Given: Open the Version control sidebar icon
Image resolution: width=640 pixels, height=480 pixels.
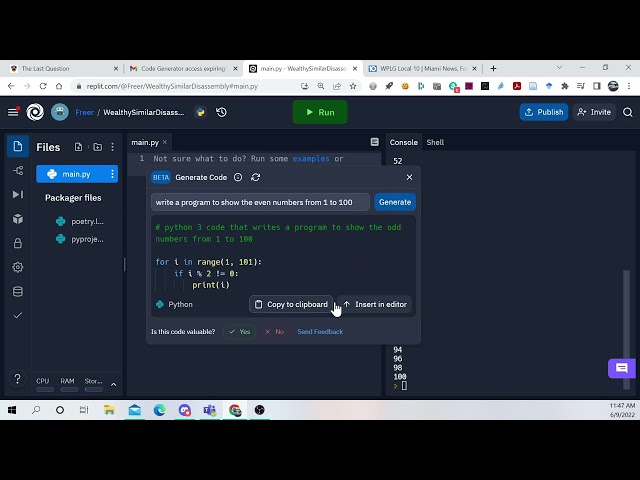Looking at the screenshot, I should click(18, 170).
